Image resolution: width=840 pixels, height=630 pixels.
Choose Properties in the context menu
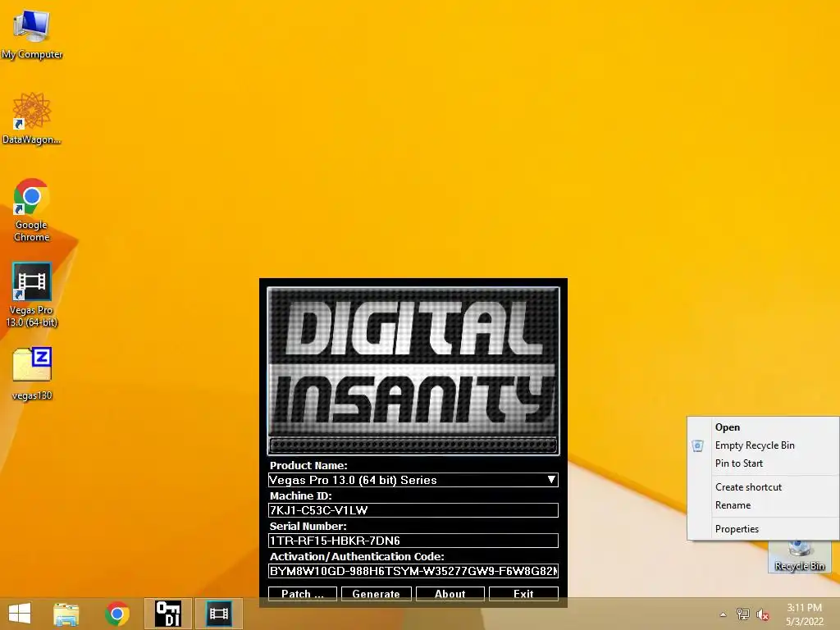pyautogui.click(x=764, y=529)
